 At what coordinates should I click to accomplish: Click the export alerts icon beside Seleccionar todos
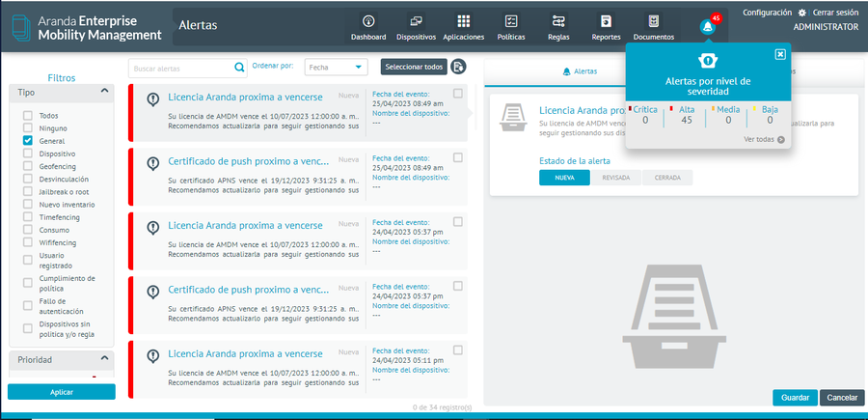tap(458, 67)
